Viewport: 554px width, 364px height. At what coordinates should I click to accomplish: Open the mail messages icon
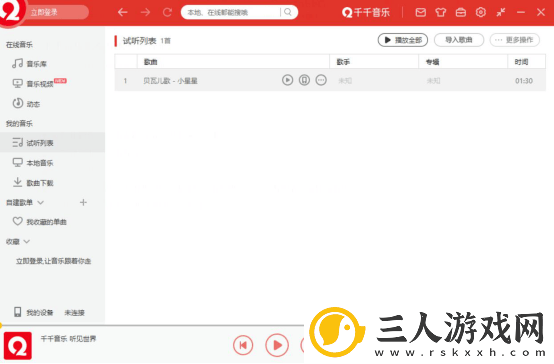[x=420, y=13]
